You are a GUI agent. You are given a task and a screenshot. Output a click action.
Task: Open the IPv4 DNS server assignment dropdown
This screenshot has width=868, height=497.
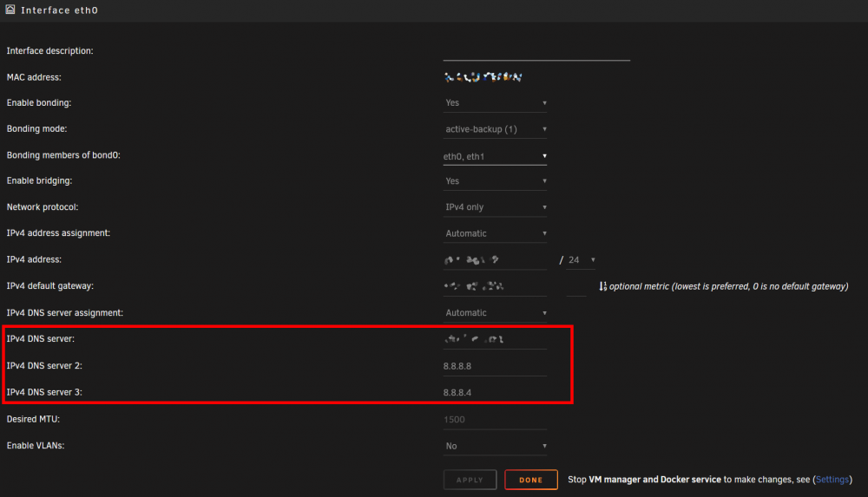(496, 313)
